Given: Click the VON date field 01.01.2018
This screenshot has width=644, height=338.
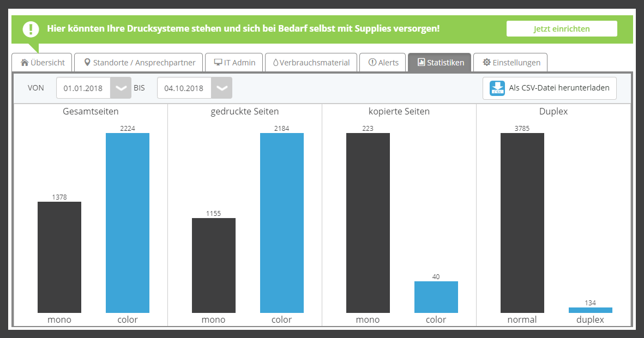Looking at the screenshot, I should click(83, 88).
